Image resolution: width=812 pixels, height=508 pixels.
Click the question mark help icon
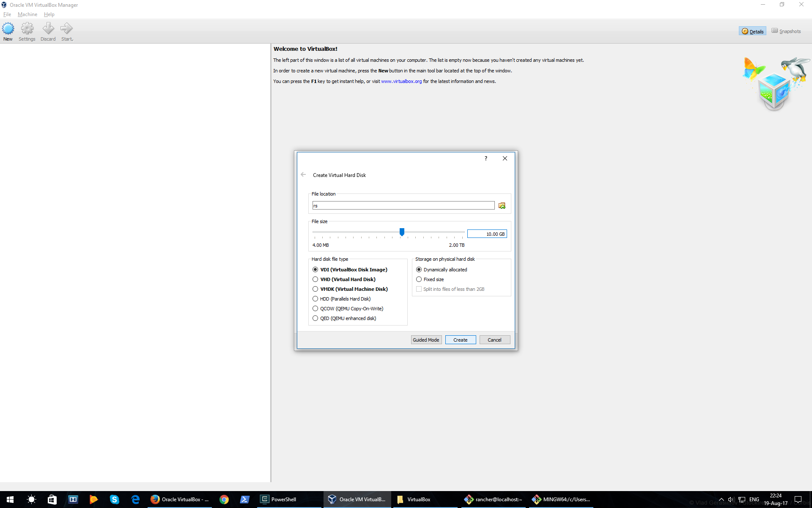486,158
